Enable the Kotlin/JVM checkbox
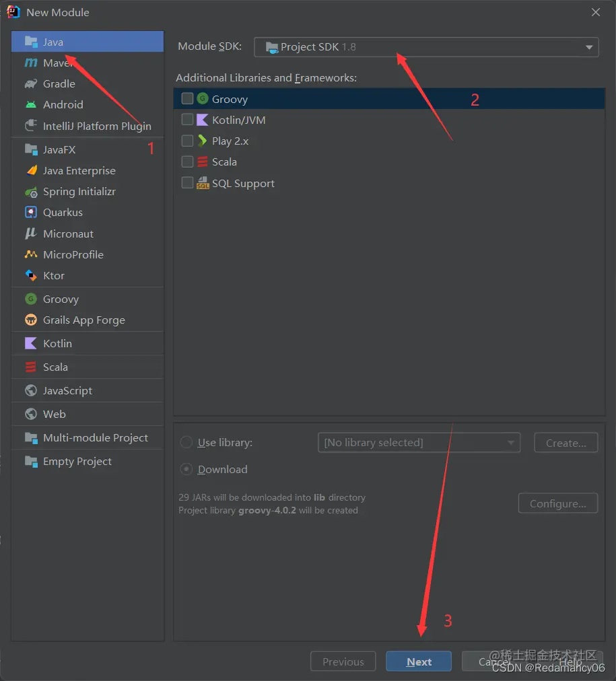The image size is (616, 681). tap(187, 119)
